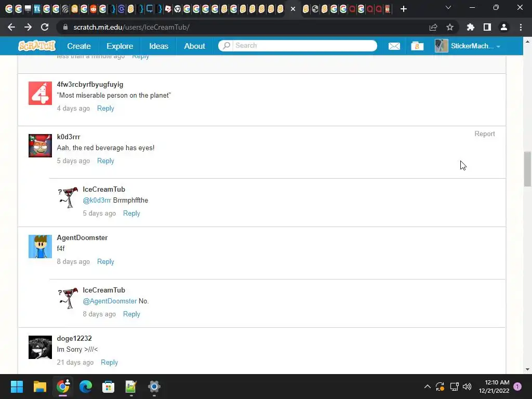Reply to doge12232's comment
Image resolution: width=532 pixels, height=399 pixels.
click(x=109, y=362)
